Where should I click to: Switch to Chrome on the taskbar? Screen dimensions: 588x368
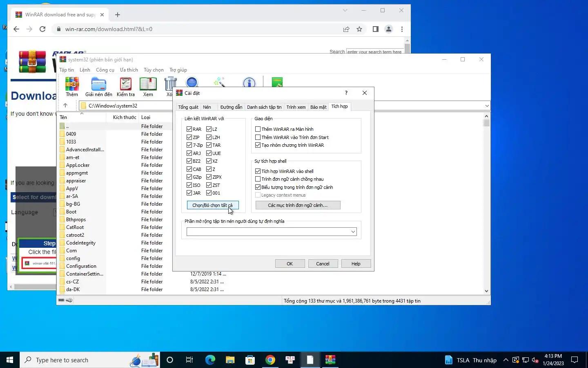click(270, 360)
